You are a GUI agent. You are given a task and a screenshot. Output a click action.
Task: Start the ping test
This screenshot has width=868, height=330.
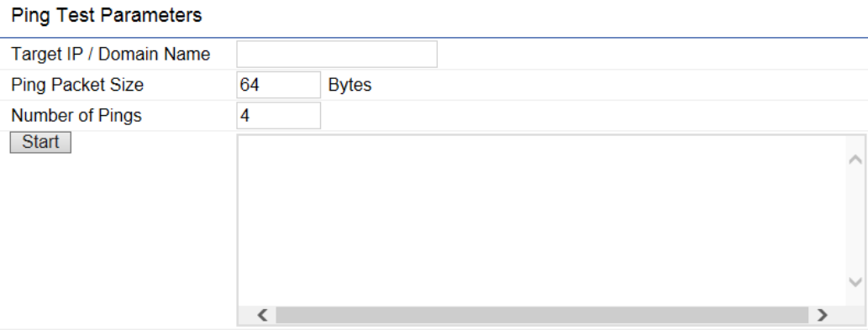coord(40,142)
